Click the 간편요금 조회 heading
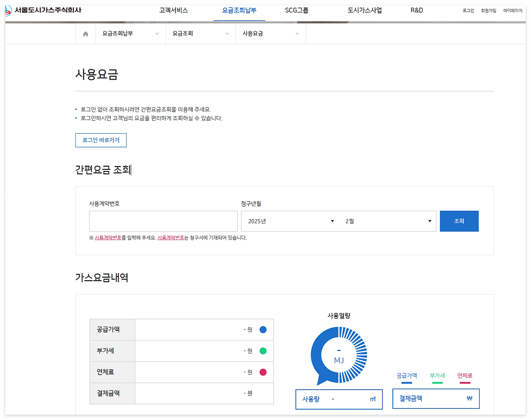Image resolution: width=531 pixels, height=420 pixels. tap(103, 170)
